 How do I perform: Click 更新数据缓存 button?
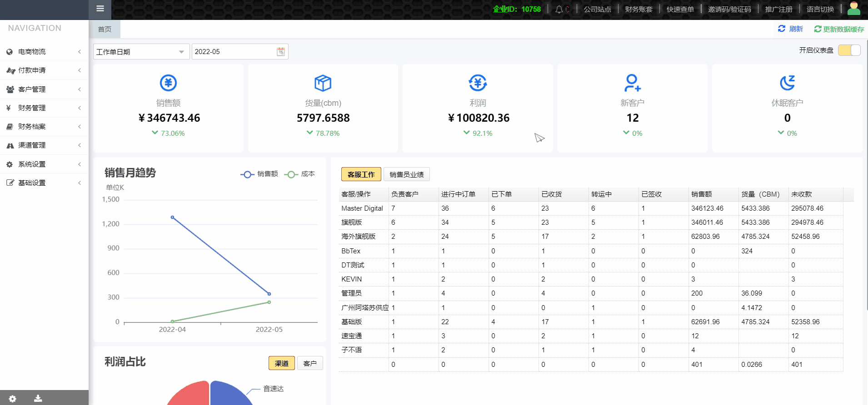839,29
